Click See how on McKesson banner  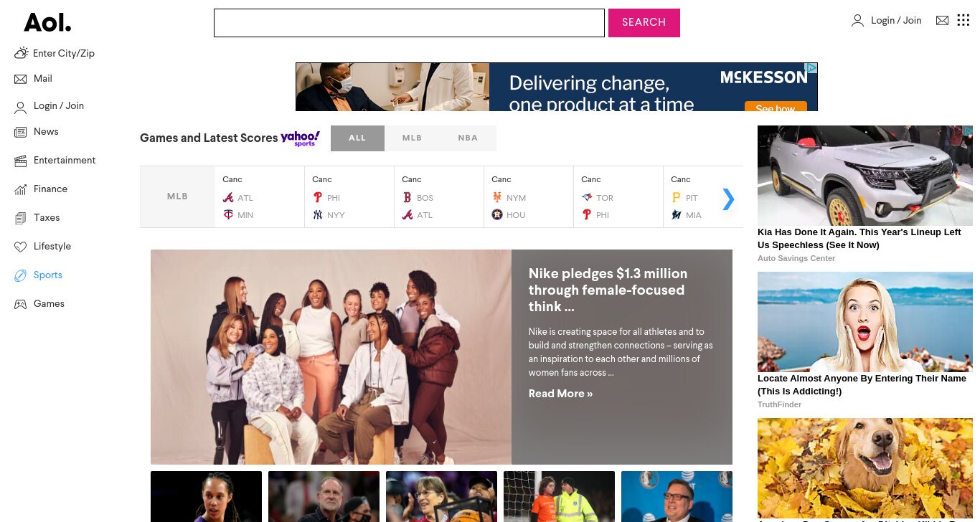coord(776,108)
